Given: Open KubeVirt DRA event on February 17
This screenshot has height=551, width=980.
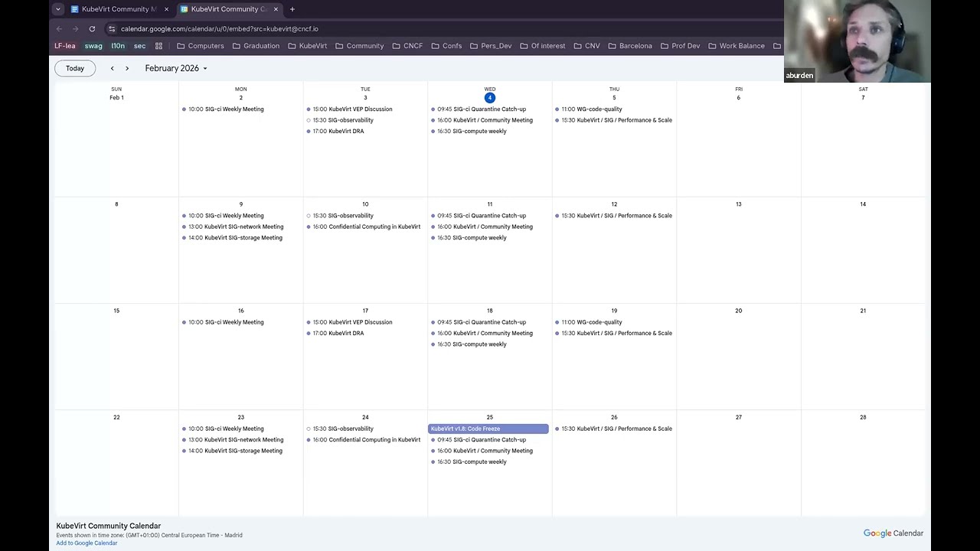Looking at the screenshot, I should pos(335,333).
